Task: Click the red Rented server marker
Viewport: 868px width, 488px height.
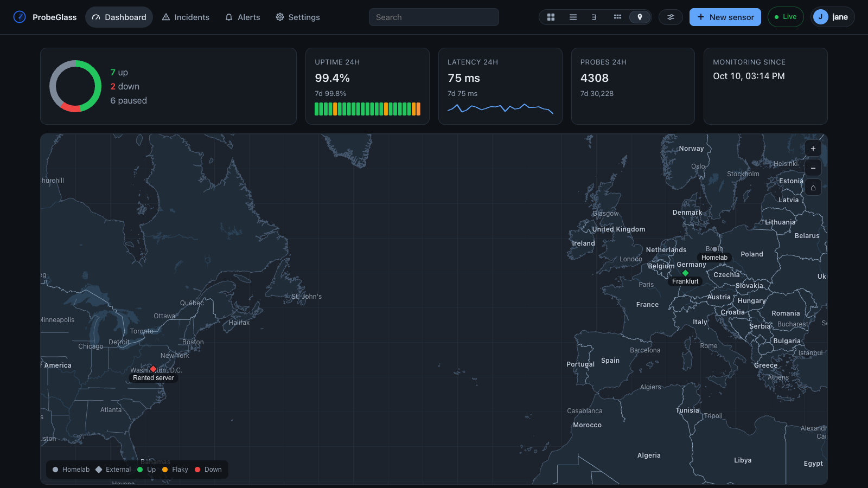Action: tap(153, 369)
